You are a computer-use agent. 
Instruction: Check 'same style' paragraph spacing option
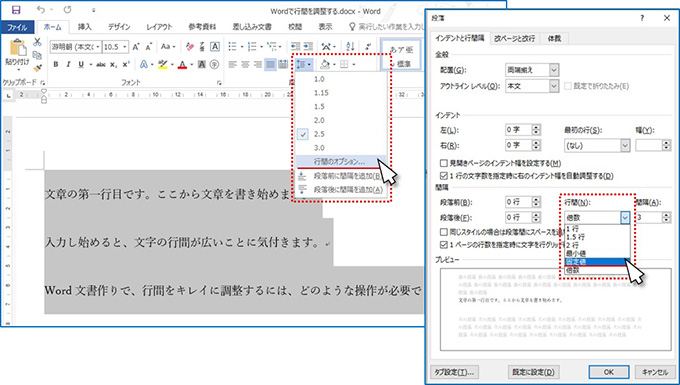coord(443,232)
